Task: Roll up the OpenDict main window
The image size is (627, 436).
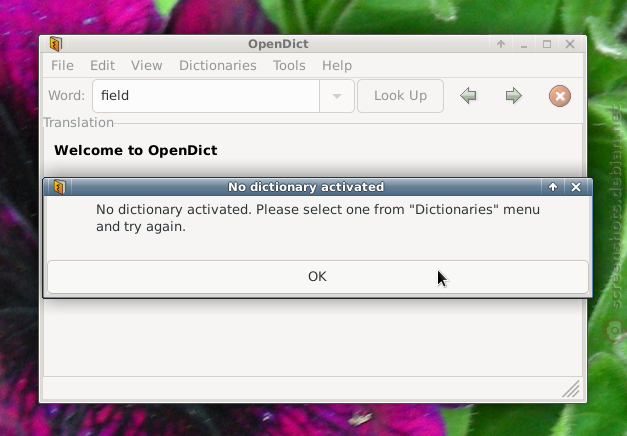Action: pyautogui.click(x=501, y=44)
